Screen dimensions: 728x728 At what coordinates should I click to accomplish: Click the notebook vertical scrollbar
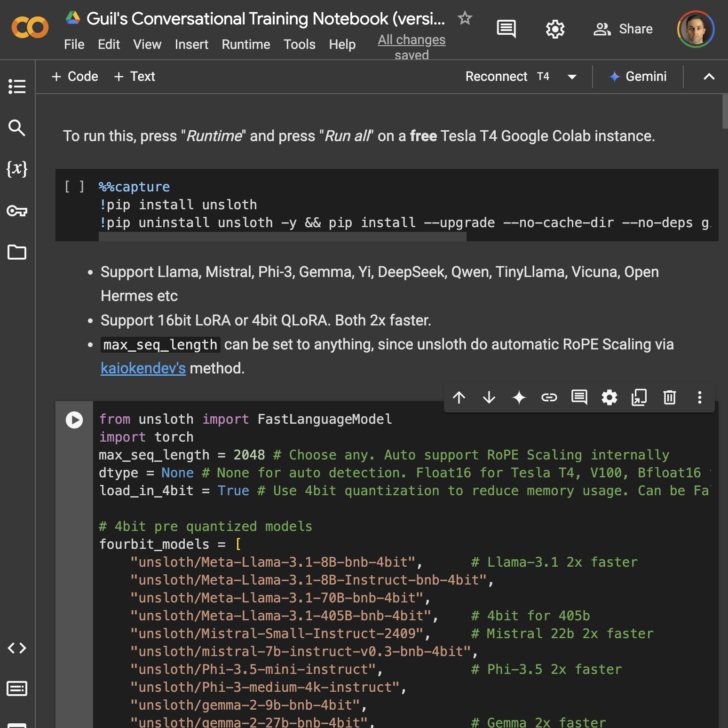tap(725, 111)
